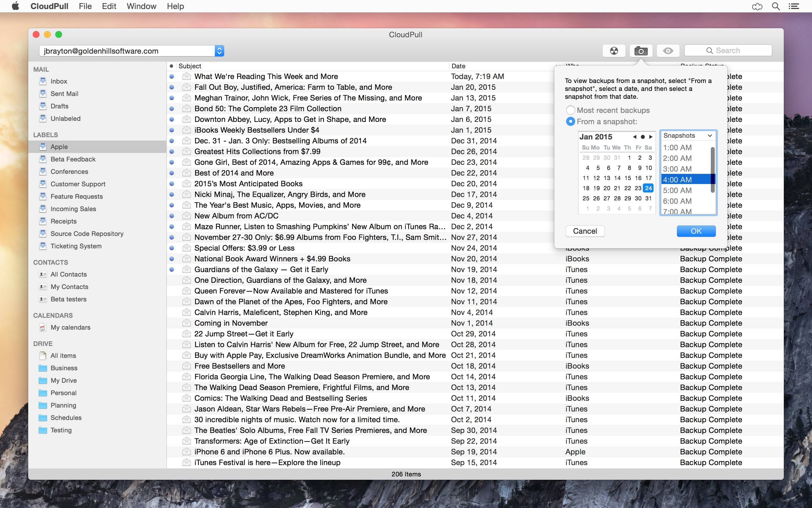Click the CloudPull cloud status menu bar icon
The height and width of the screenshot is (508, 812).
click(x=757, y=6)
